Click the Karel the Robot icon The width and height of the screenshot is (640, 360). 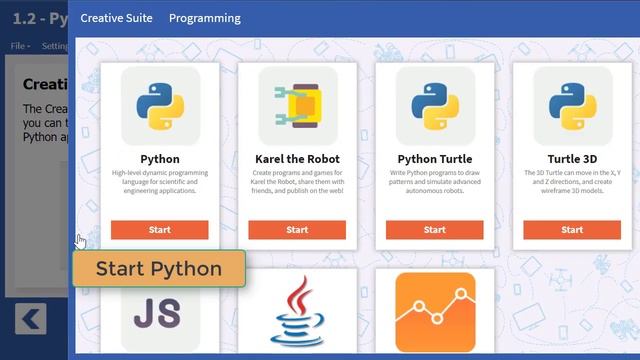(298, 106)
